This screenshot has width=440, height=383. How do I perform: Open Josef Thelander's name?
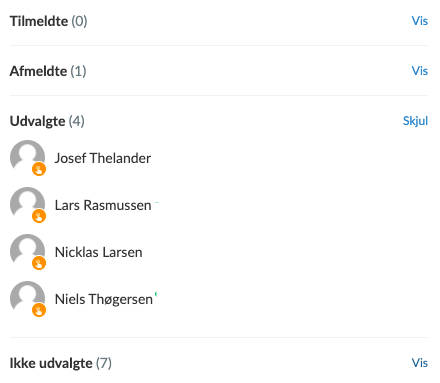(103, 158)
